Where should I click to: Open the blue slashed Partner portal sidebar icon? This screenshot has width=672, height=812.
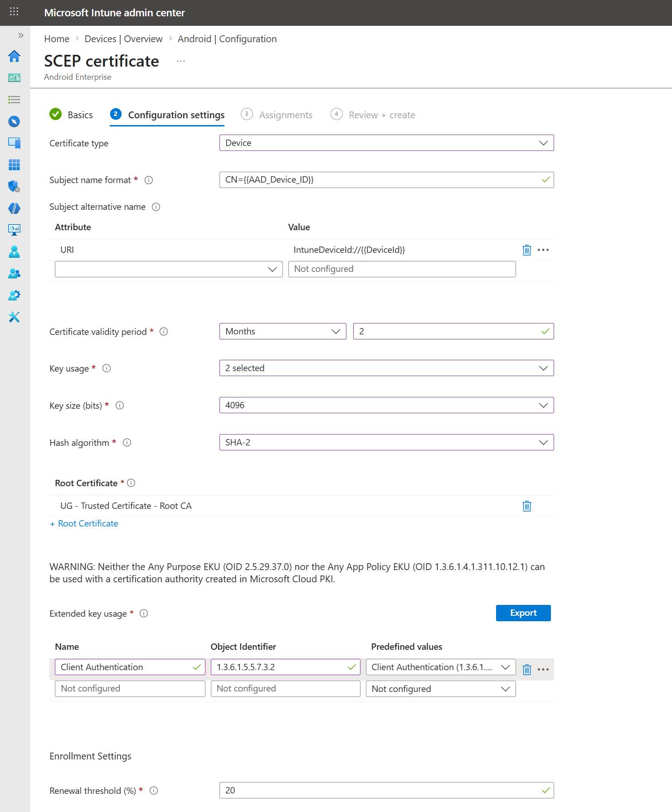click(x=15, y=208)
